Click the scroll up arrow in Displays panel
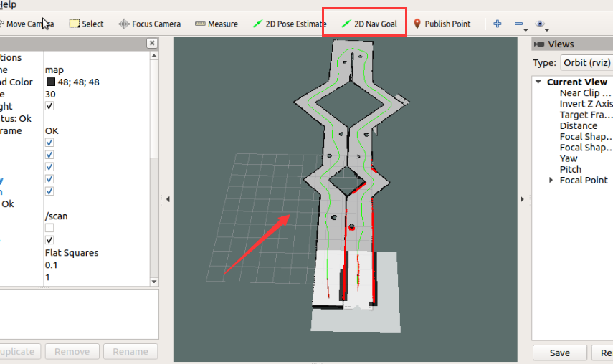 click(154, 56)
